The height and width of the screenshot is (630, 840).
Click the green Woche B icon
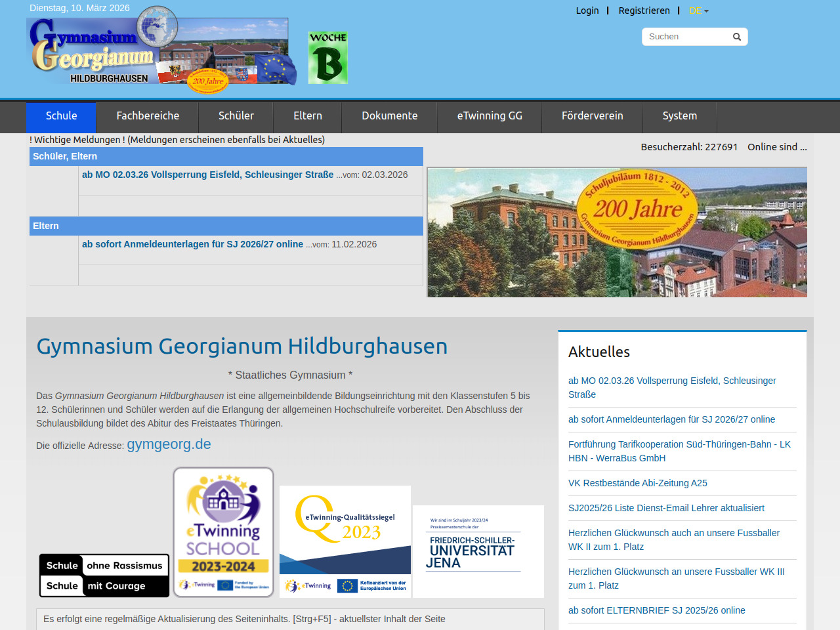327,58
